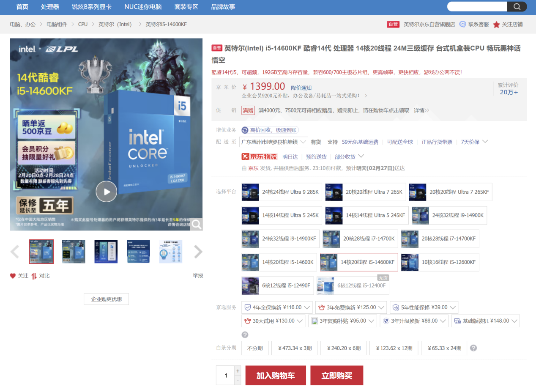Click the image zoom magnifier icon

(196, 224)
